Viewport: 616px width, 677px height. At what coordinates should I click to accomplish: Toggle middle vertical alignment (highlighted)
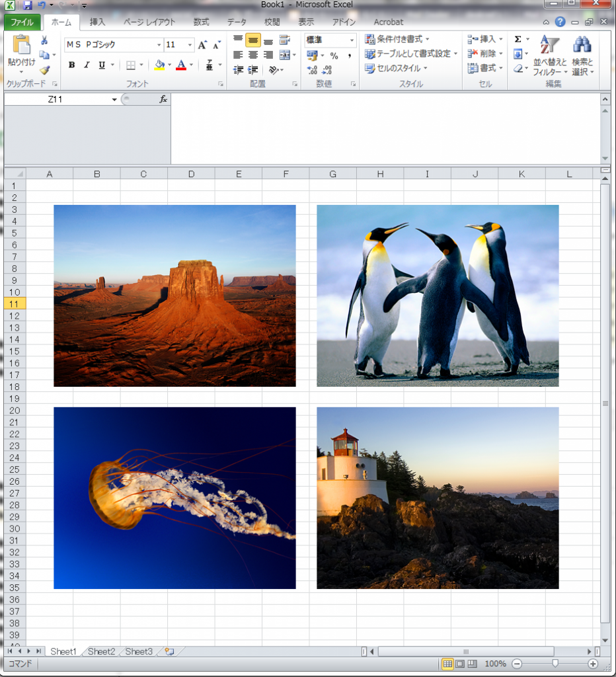253,40
